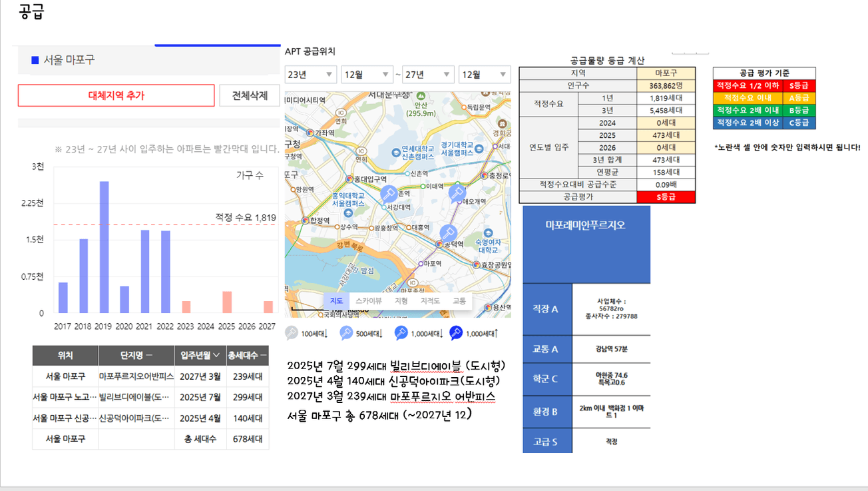Click the 총 세대수 678세대 cell
The width and height of the screenshot is (868, 491).
248,440
